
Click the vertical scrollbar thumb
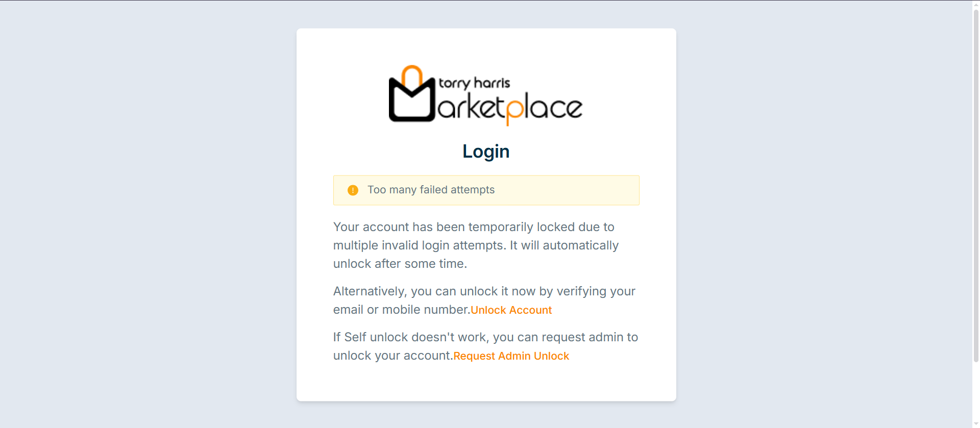click(x=976, y=185)
